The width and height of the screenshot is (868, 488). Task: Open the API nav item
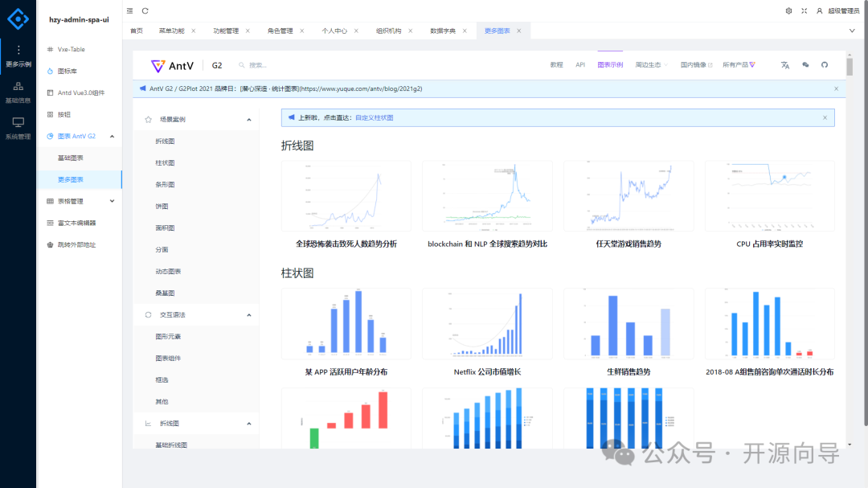pos(580,65)
